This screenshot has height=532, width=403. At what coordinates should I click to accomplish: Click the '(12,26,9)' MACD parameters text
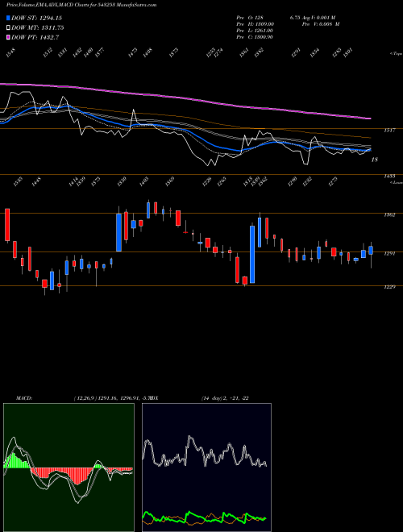85,398
